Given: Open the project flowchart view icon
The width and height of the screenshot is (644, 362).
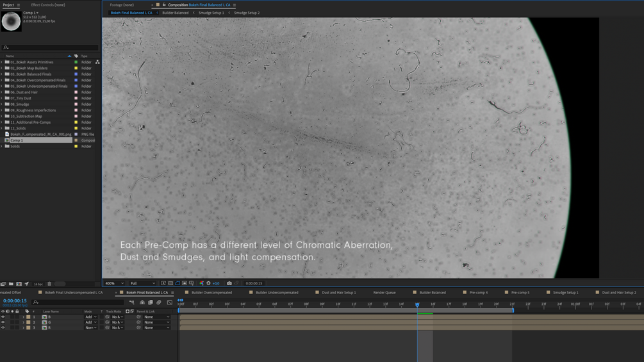Looking at the screenshot, I should [97, 62].
